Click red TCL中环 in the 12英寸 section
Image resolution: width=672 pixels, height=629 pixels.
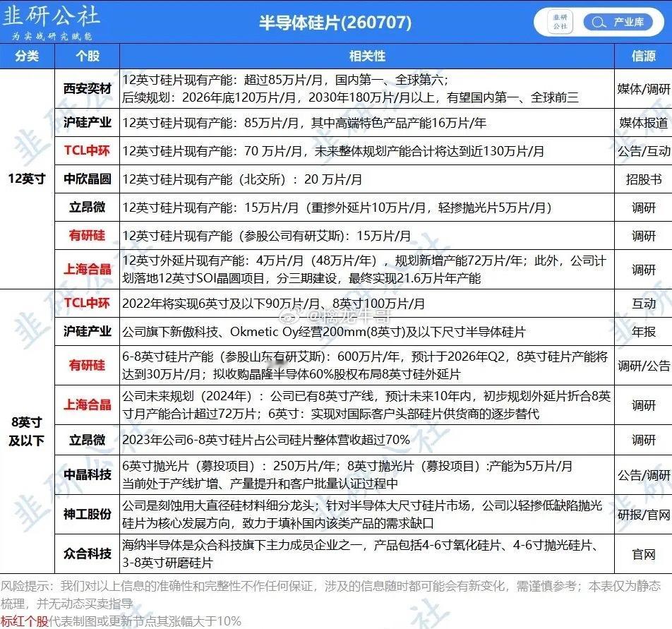click(87, 150)
